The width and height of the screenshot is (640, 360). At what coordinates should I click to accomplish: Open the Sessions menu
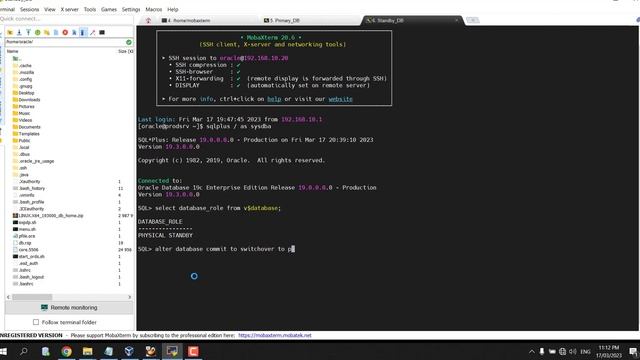(x=29, y=9)
